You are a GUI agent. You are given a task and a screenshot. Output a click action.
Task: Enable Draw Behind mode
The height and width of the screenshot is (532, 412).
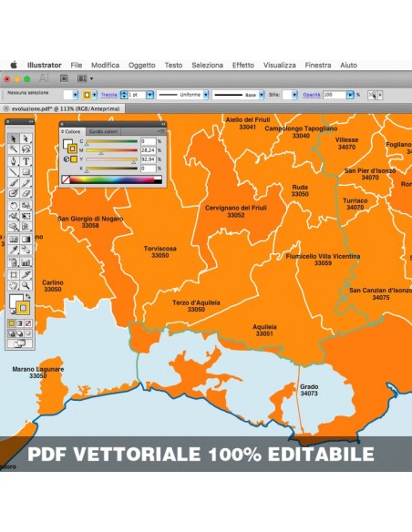tap(20, 333)
